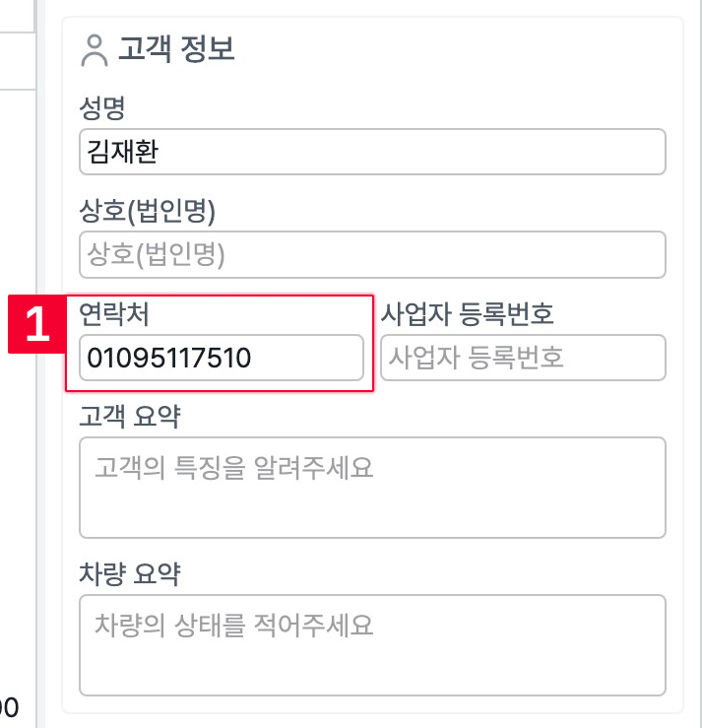This screenshot has height=728, width=702.
Task: Click the 사업자 등록번호 label
Action: coord(468,314)
